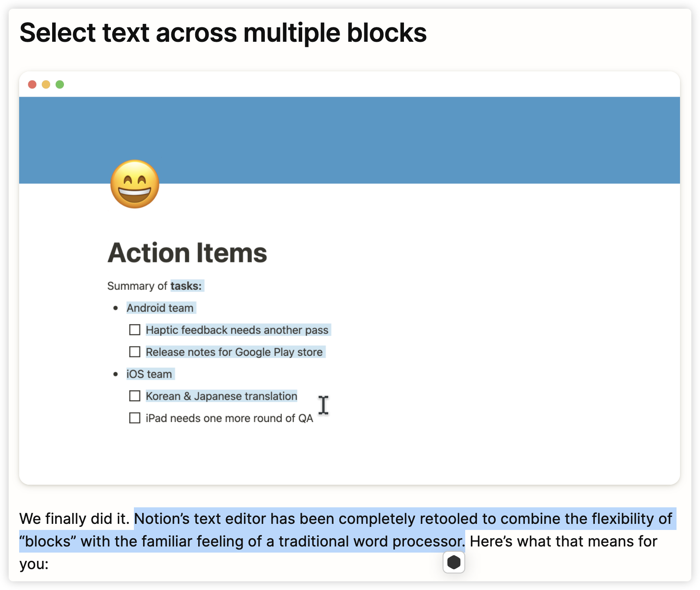Click the blue page cover banner

coord(350,140)
